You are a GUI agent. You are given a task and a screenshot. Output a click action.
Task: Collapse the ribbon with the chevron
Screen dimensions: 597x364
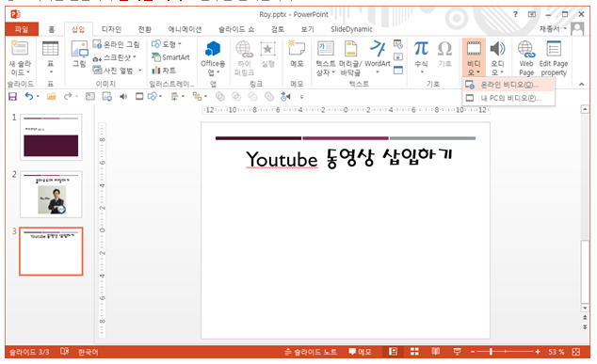click(x=581, y=85)
